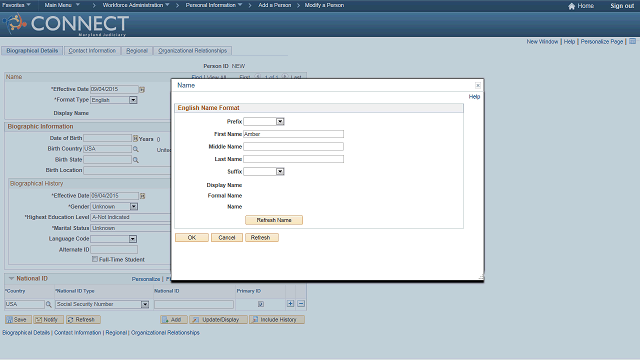Open the page Help link near New Window

point(569,42)
